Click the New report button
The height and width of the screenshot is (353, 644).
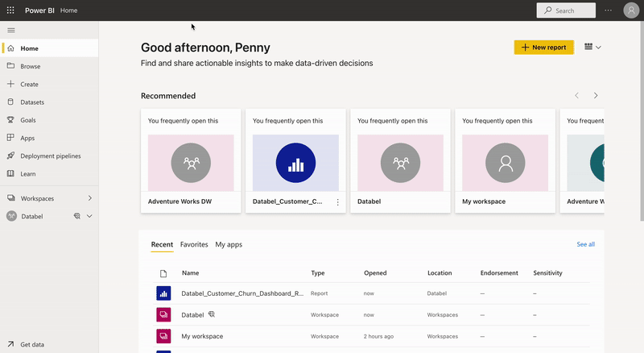tap(544, 48)
